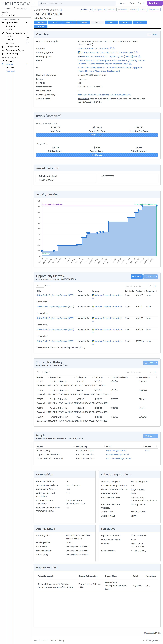The height and width of the screenshot is (644, 163).
Task: Toggle Track for this contract
Action: 133,9
